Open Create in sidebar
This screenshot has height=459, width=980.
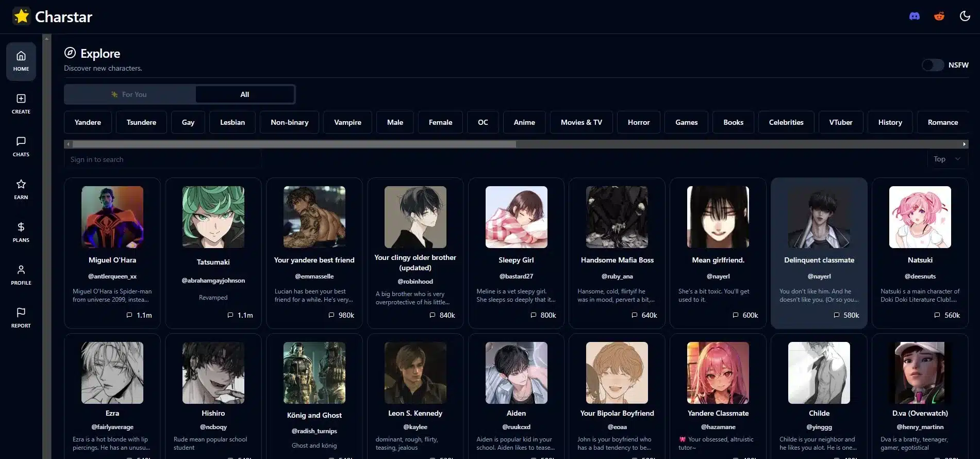pos(21,104)
